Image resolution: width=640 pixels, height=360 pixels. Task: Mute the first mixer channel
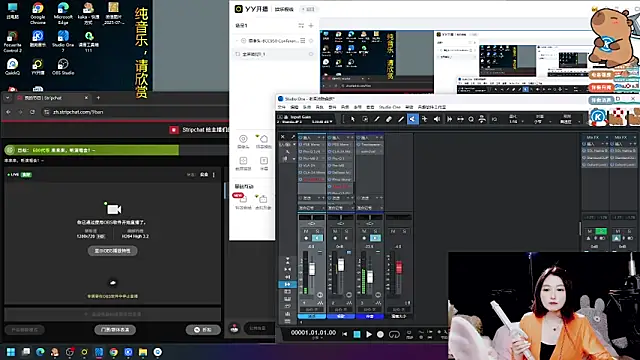[x=306, y=231]
